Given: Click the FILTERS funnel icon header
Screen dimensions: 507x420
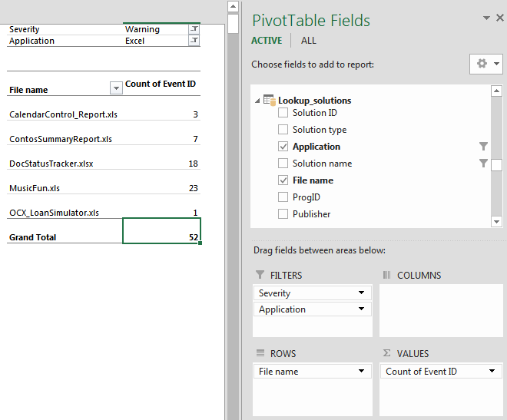Looking at the screenshot, I should click(x=260, y=275).
